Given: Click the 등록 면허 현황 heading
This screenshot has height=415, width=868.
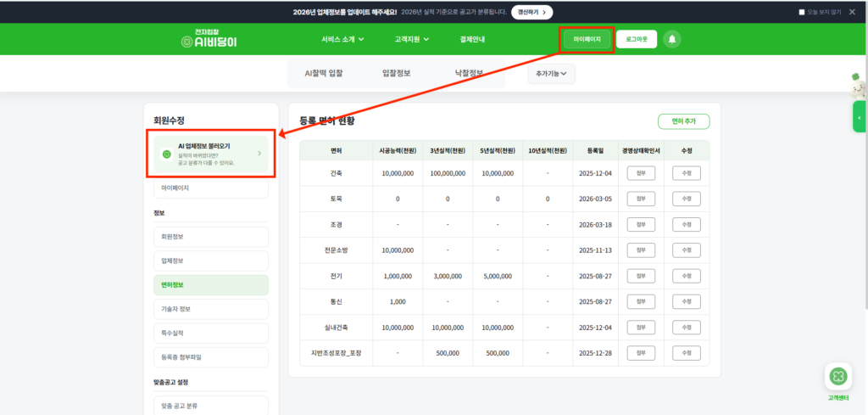Looking at the screenshot, I should (326, 121).
